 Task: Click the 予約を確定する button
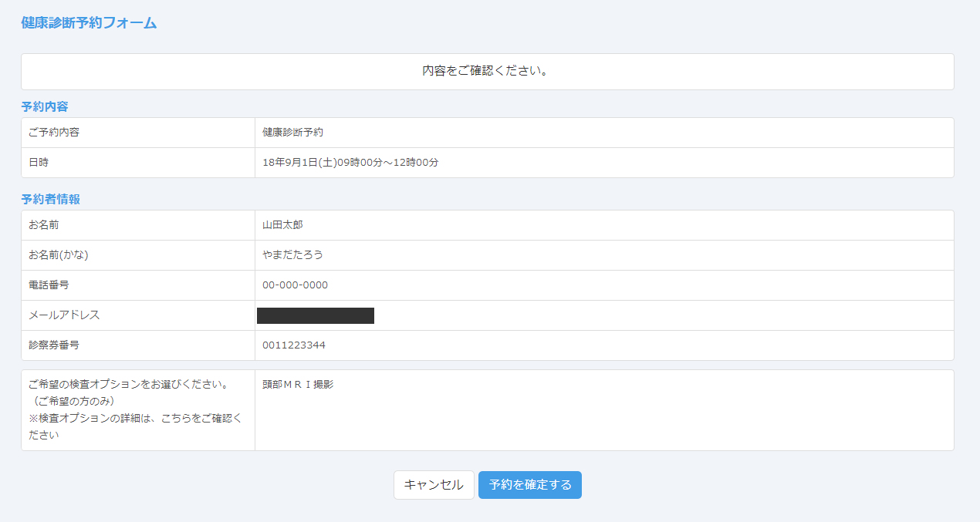[x=529, y=485]
